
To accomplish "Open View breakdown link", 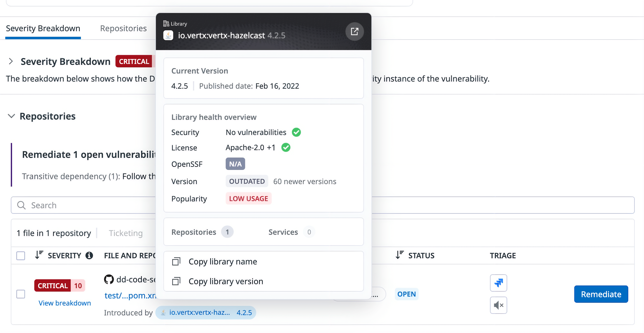I will (x=64, y=303).
